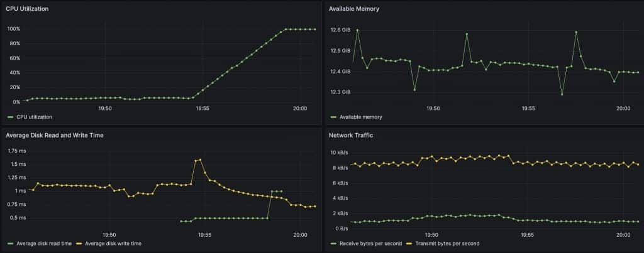
Task: Click the yellow disk write time legend swatch
Action: click(x=79, y=244)
